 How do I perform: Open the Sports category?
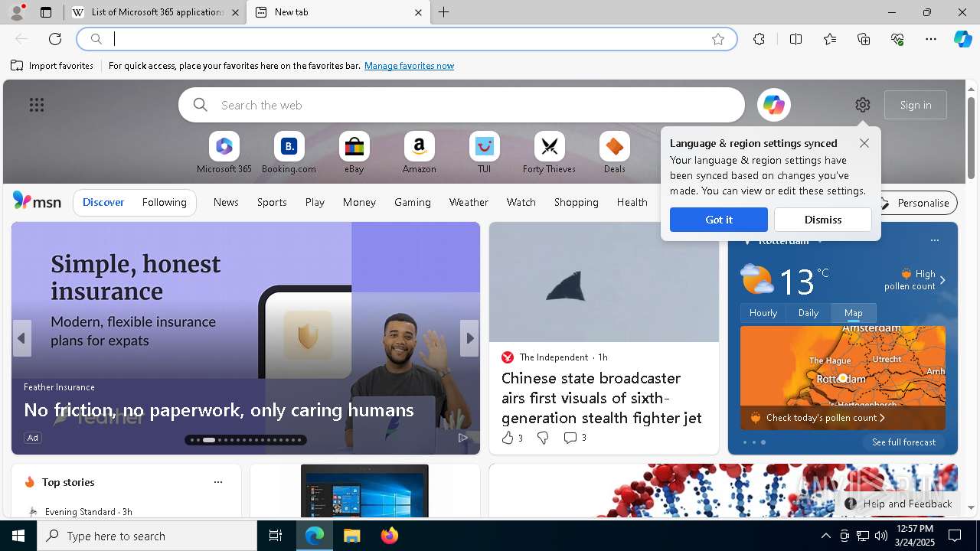[272, 202]
